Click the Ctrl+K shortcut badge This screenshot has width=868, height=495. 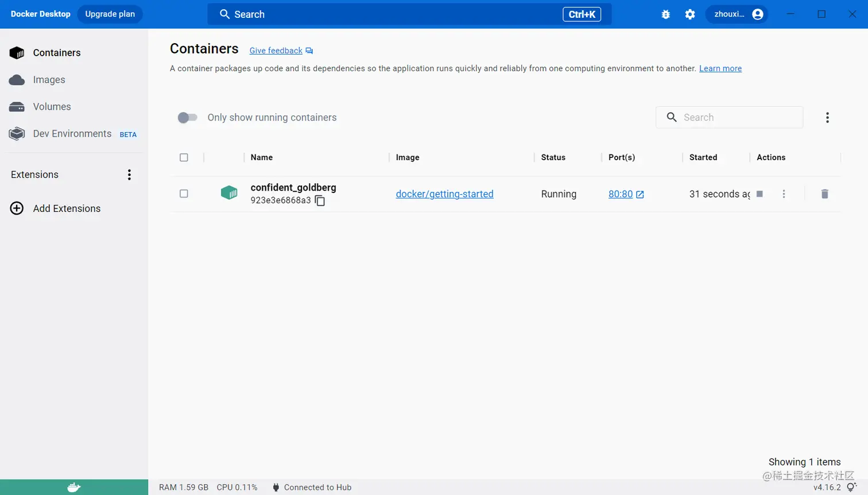(x=582, y=14)
